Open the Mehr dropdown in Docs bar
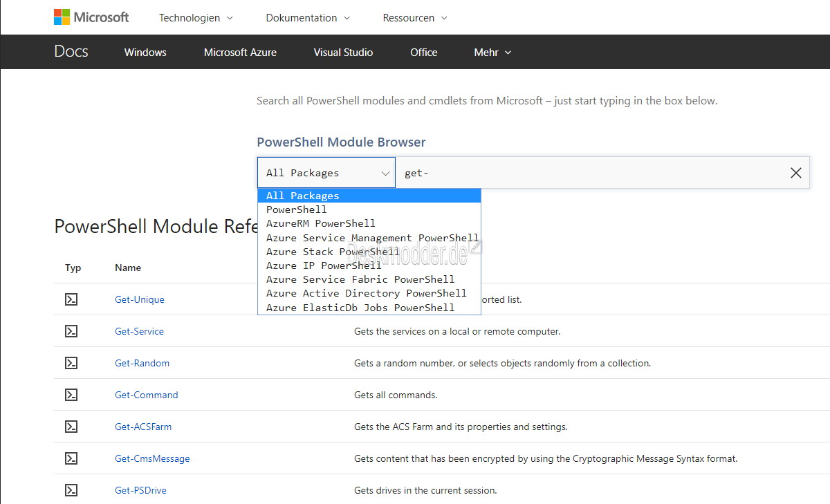830x504 pixels. (492, 53)
